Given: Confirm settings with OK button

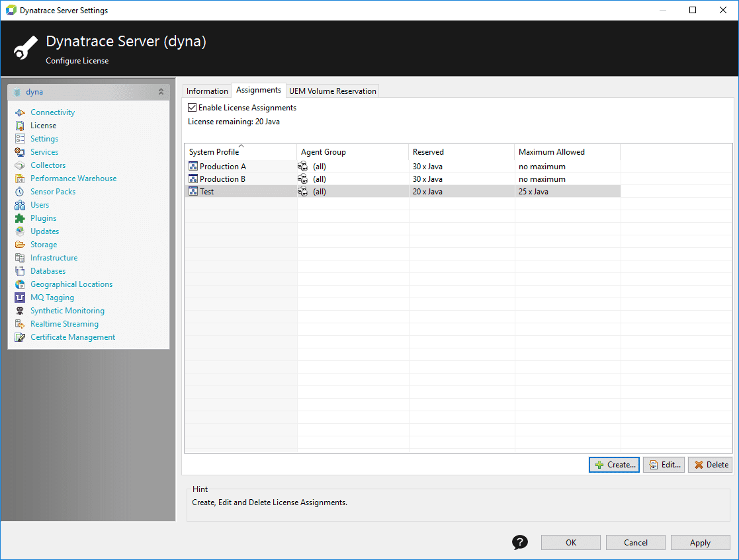Looking at the screenshot, I should 571,543.
